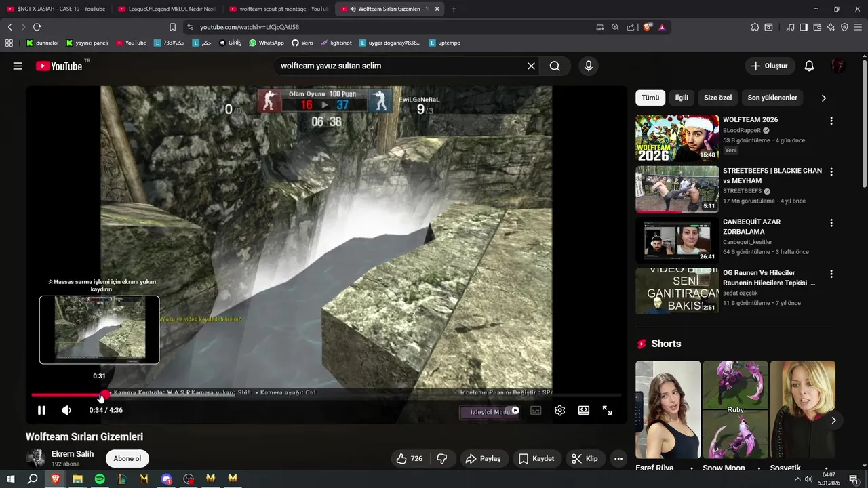Screen dimensions: 868x488
Task: Start voice search with the microphone
Action: (589, 66)
